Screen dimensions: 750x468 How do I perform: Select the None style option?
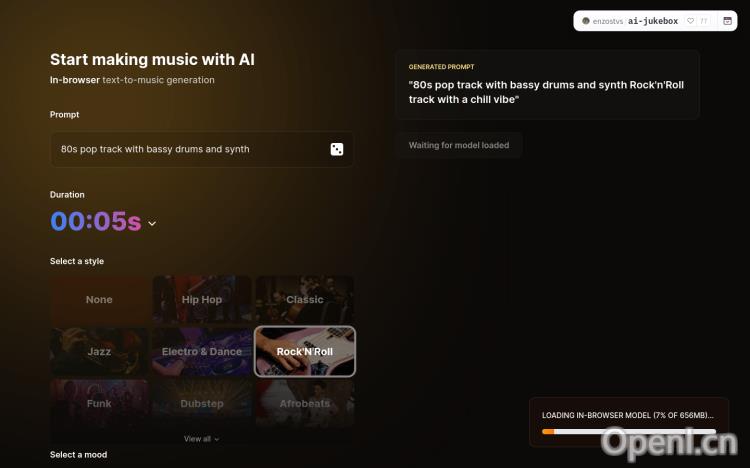pos(99,300)
